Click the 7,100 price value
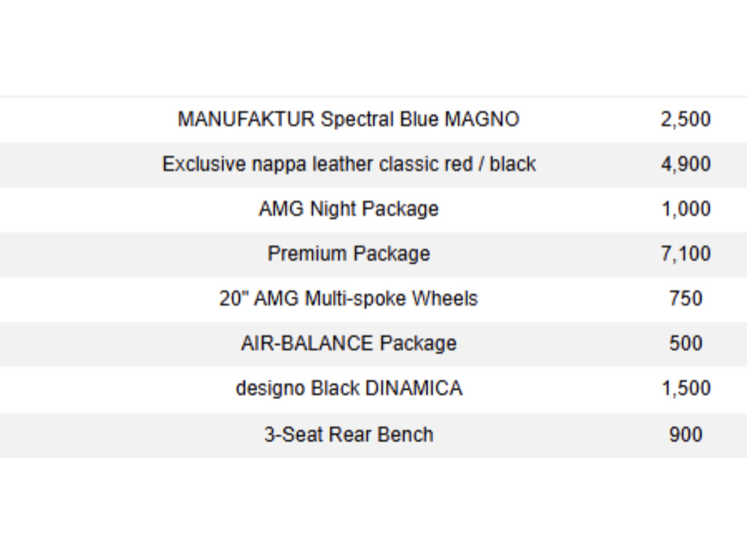This screenshot has width=747, height=560. click(x=686, y=254)
